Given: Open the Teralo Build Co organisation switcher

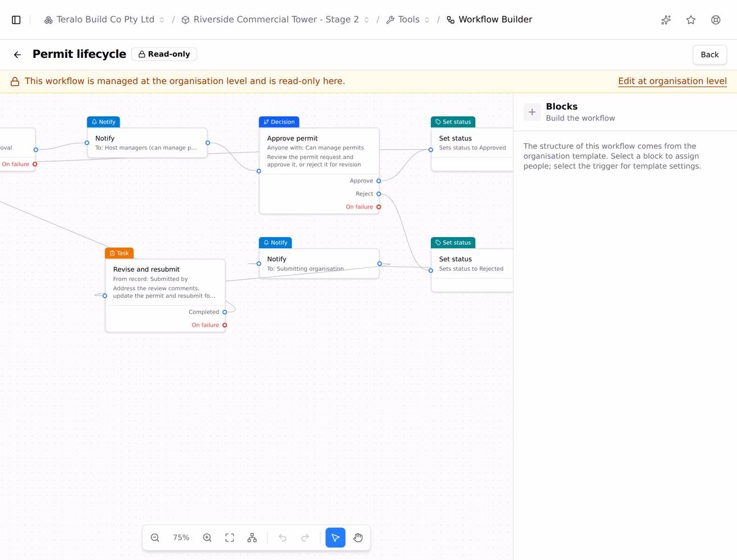Looking at the screenshot, I should (104, 20).
